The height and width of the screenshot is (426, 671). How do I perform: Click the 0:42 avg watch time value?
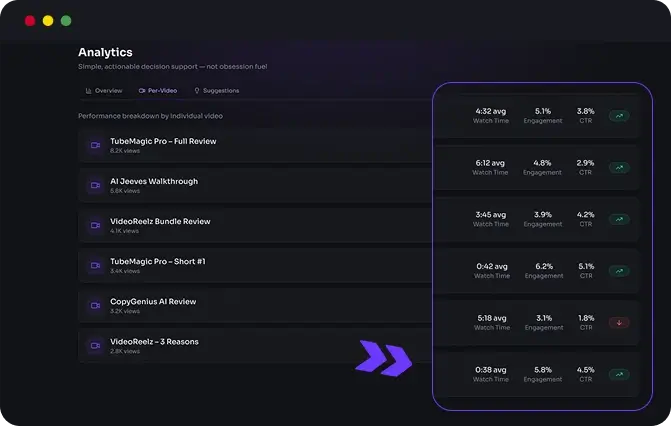click(492, 267)
